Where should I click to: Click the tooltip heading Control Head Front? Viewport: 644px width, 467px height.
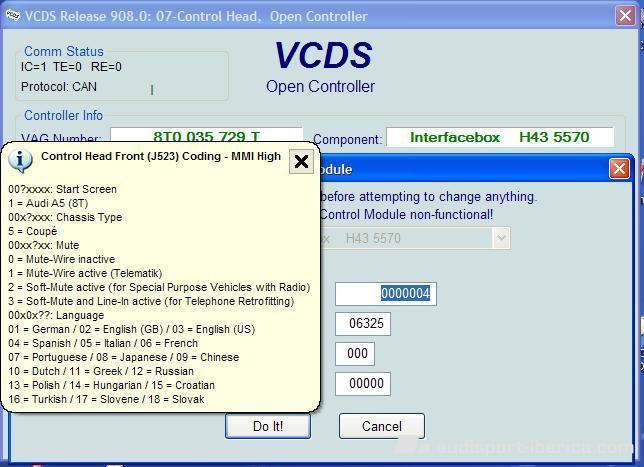[x=161, y=156]
